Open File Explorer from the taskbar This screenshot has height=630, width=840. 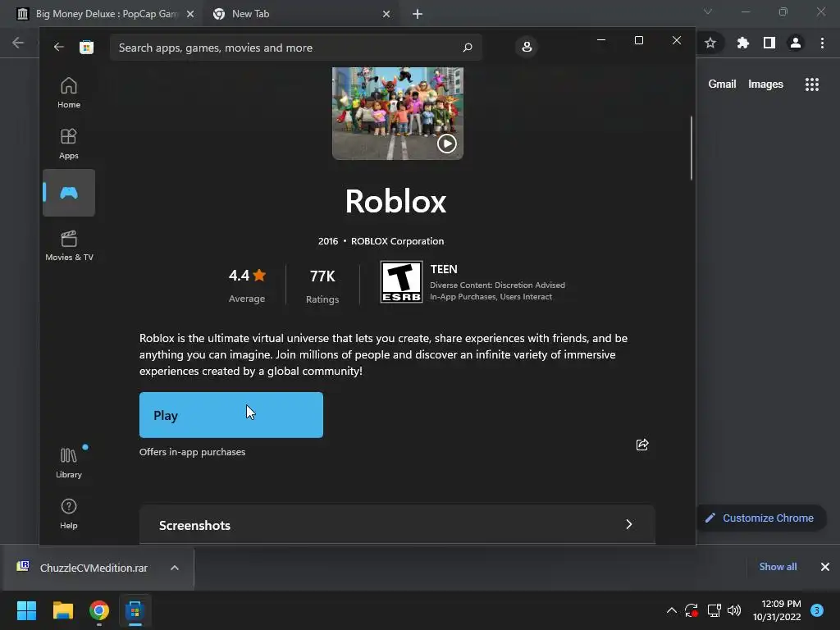point(63,610)
